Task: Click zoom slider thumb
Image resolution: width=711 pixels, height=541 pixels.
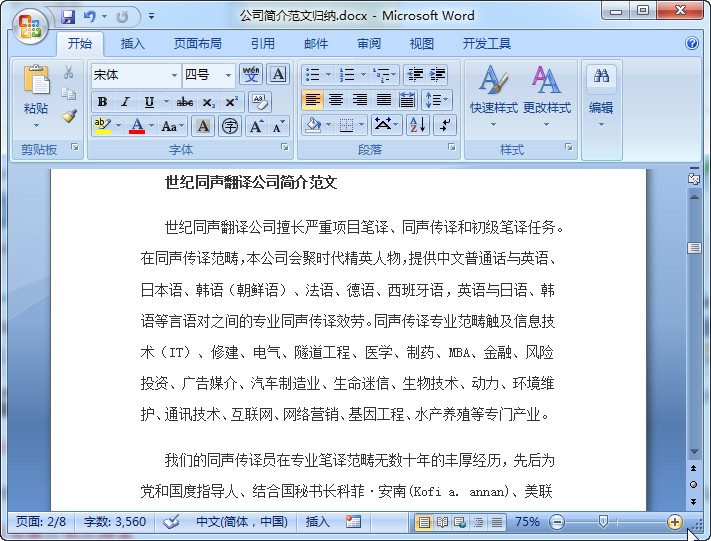Action: point(603,522)
